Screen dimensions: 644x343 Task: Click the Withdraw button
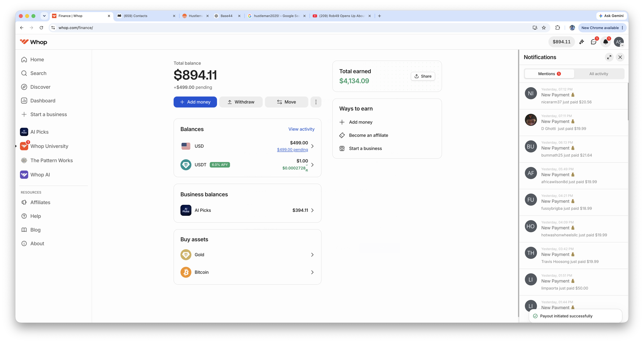pyautogui.click(x=241, y=102)
